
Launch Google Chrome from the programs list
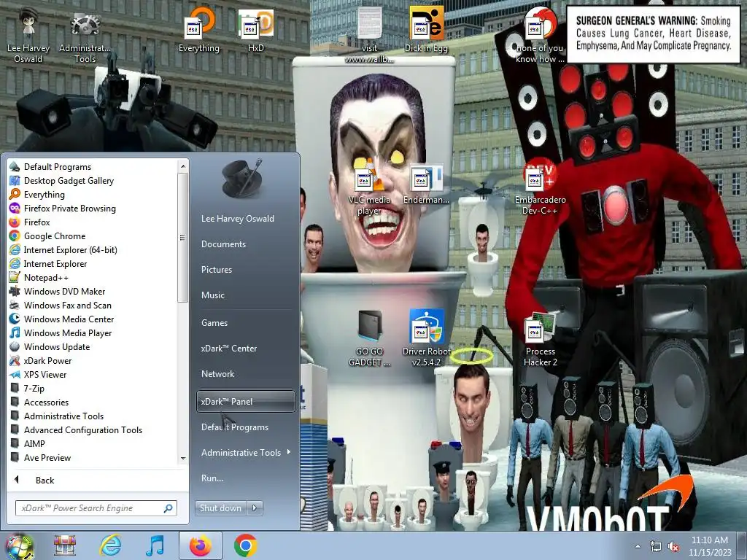pyautogui.click(x=54, y=236)
